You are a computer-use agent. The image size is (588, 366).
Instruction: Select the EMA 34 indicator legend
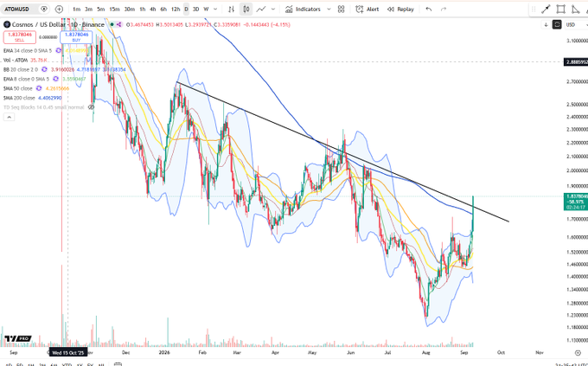[x=28, y=50]
